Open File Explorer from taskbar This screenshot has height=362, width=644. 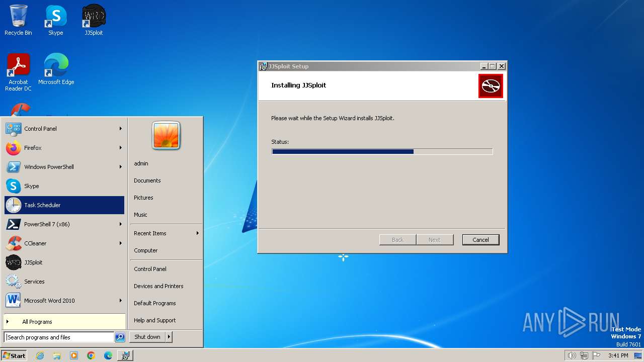57,355
